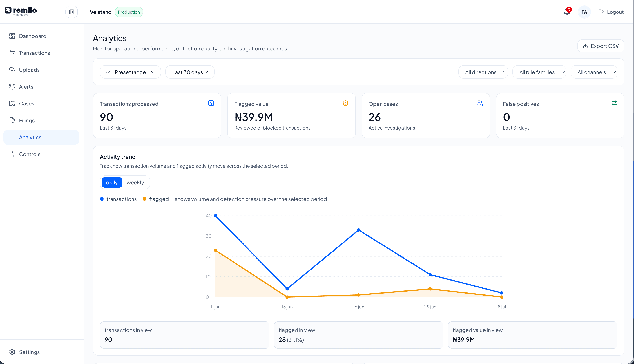The width and height of the screenshot is (634, 364).
Task: Click the 'flagged value in view' card
Action: [x=532, y=335]
